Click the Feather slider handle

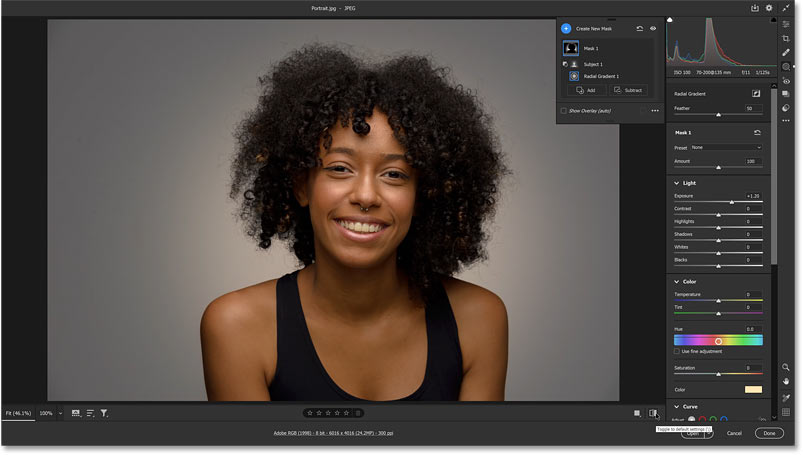pos(719,115)
